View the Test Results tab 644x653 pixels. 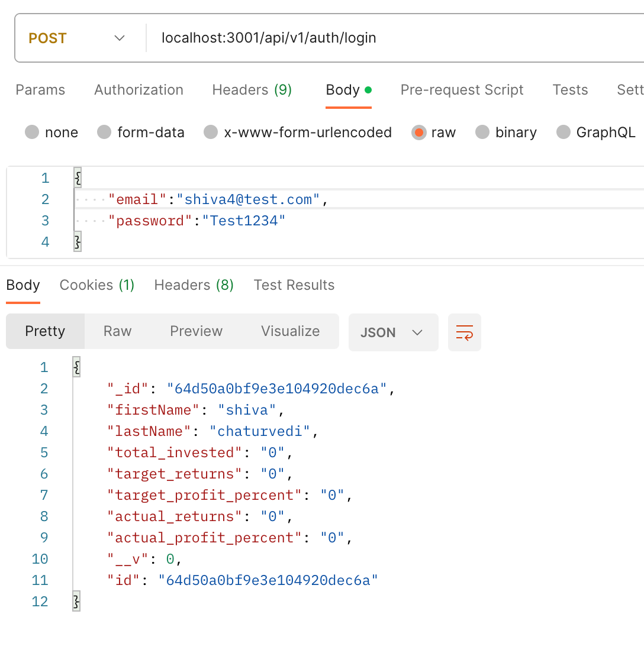tap(294, 285)
